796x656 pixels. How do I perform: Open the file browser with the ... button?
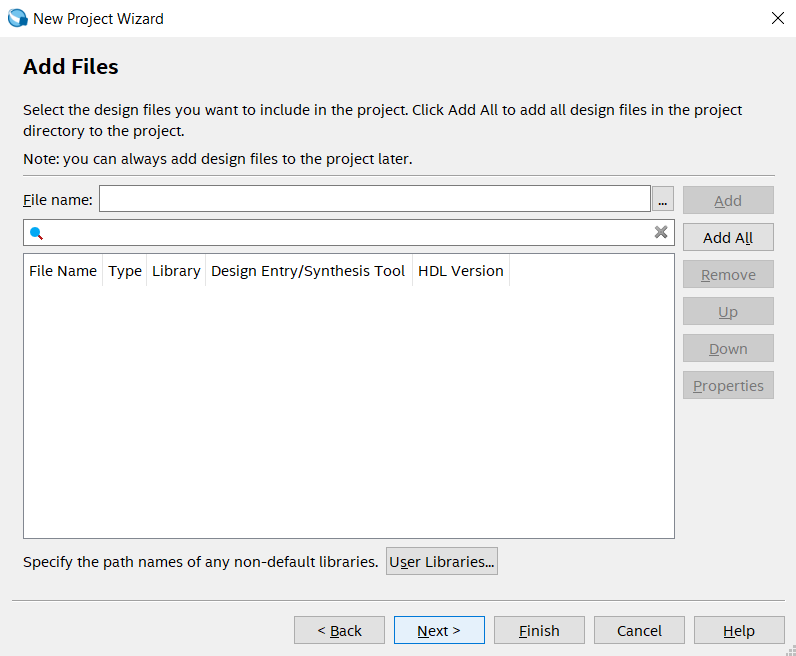coord(663,200)
